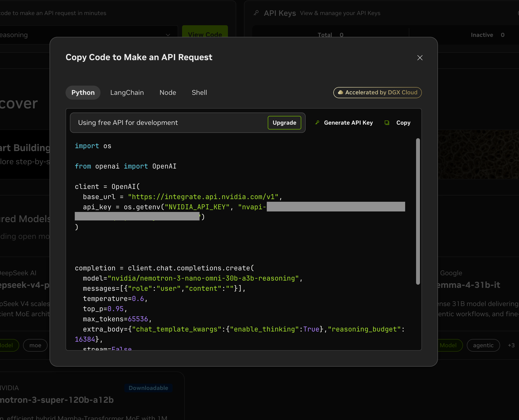Click the cloud icon in DGX badge
This screenshot has height=420, width=519.
[x=340, y=92]
